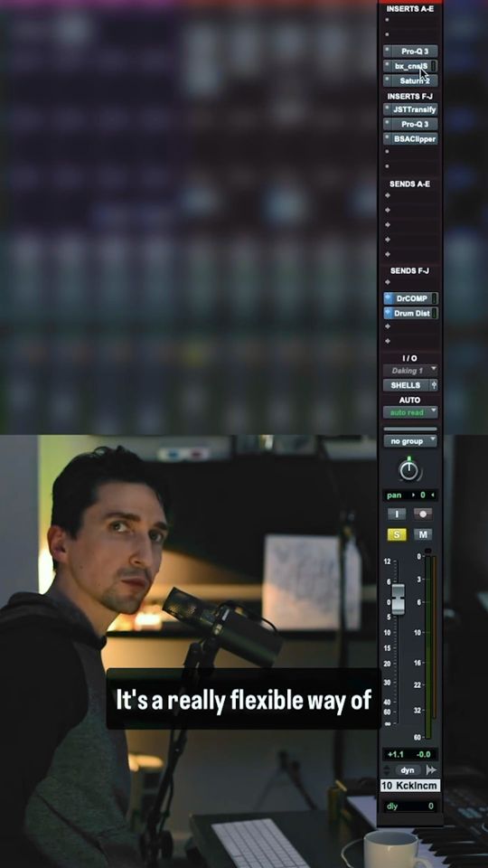Click the pan knob
The height and width of the screenshot is (868, 488).
click(408, 470)
